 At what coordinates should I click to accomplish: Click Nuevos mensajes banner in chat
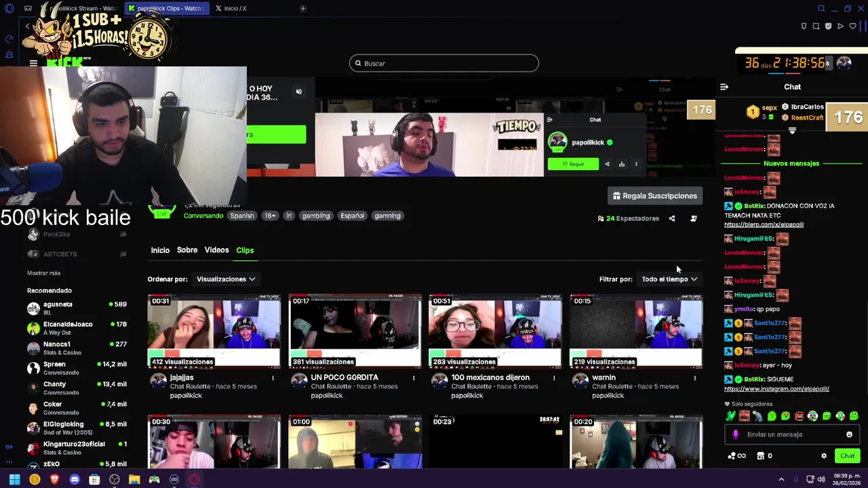791,163
